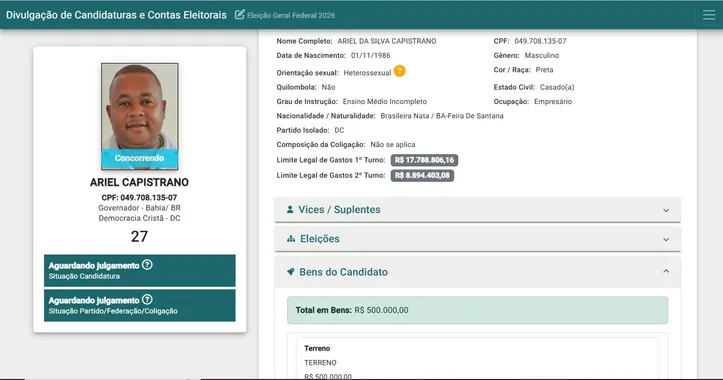Click the orange help icon next to Heterossexual
Image resolution: width=723 pixels, height=380 pixels.
pos(399,71)
